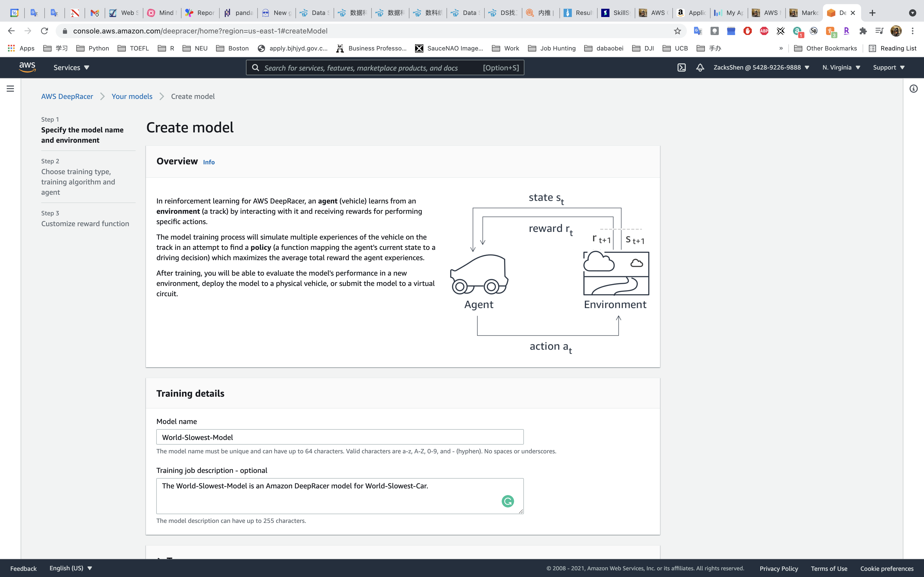This screenshot has width=924, height=577.
Task: Open the hamburger side navigation menu
Action: (x=10, y=89)
